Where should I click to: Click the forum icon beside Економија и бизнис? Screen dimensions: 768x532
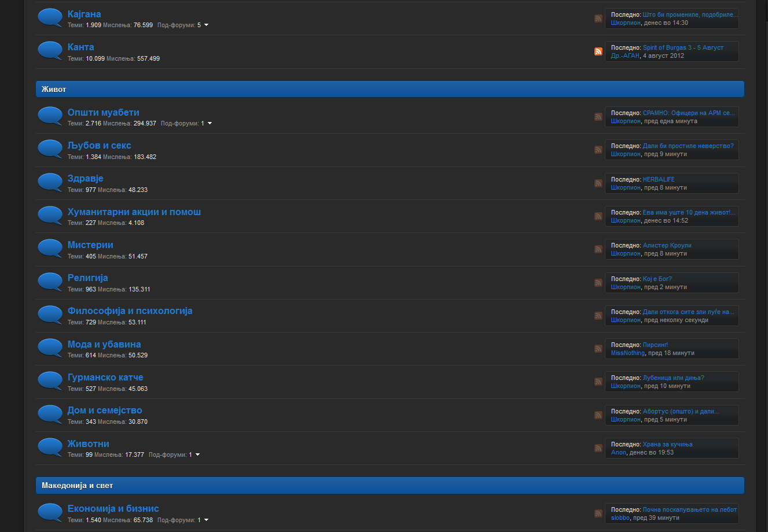tap(50, 512)
